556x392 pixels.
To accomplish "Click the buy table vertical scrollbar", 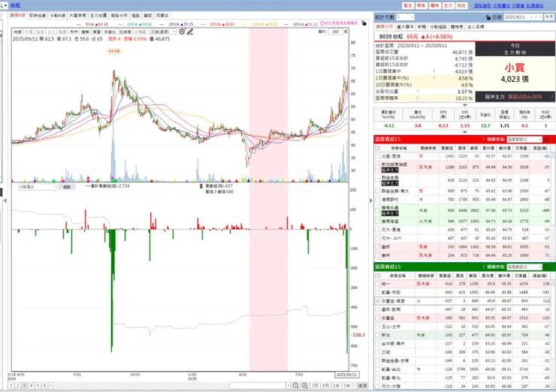I will pos(553,207).
